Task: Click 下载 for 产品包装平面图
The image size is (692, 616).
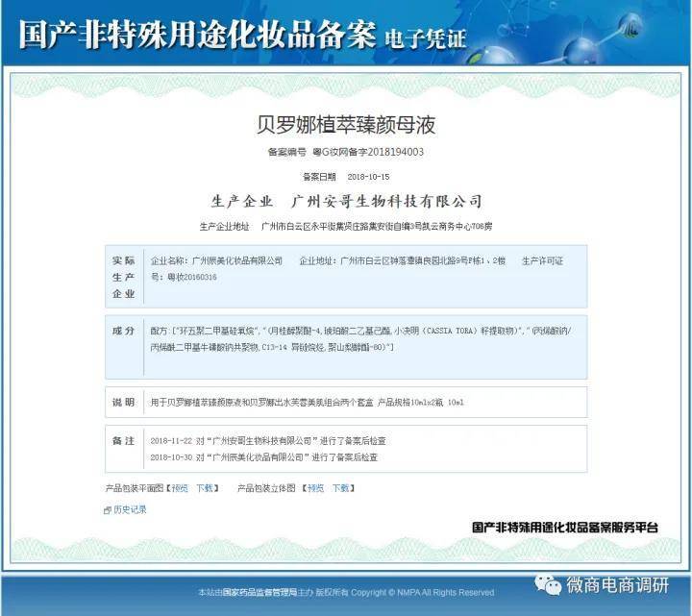Action: coord(206,488)
